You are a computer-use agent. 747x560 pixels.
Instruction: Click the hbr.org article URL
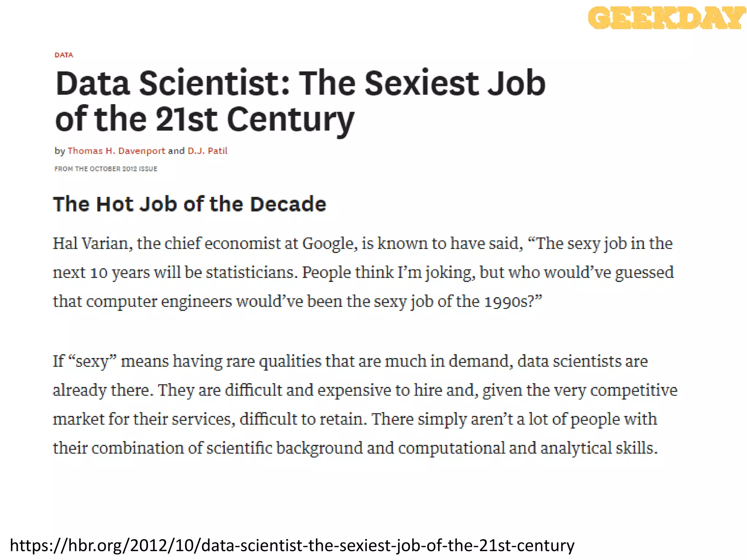(292, 545)
